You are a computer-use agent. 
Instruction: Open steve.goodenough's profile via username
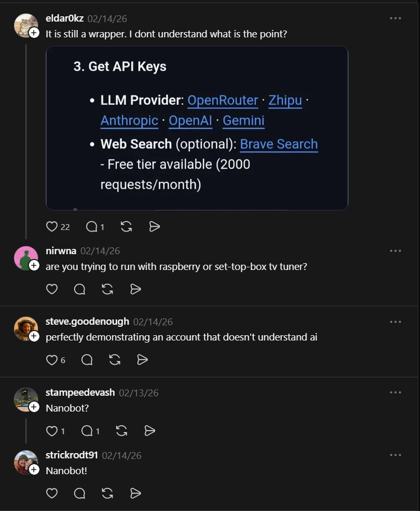(87, 322)
